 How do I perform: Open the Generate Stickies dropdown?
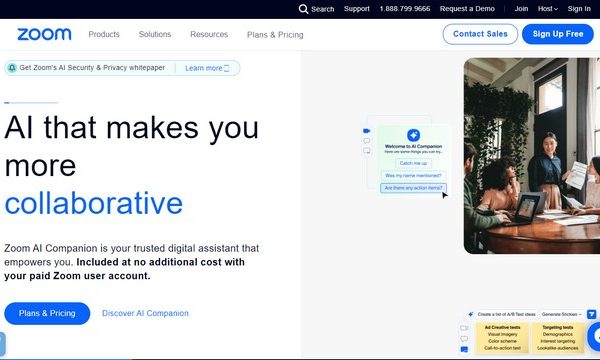coord(561,314)
